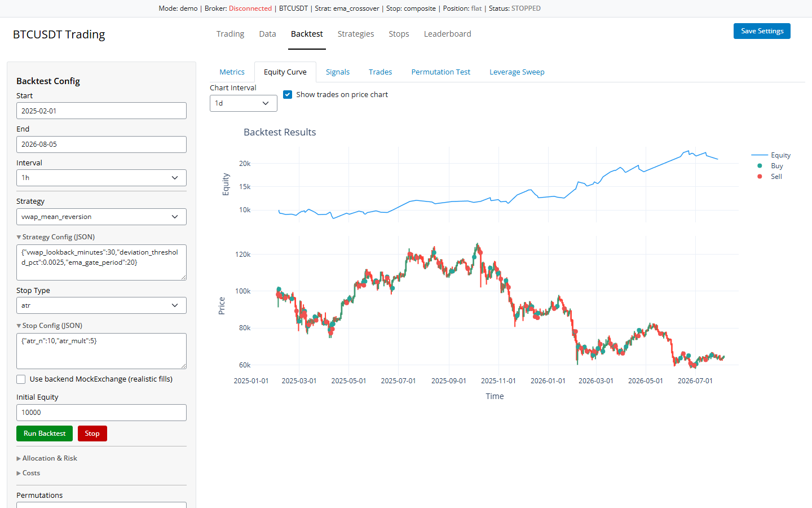Expand the Costs section
Image resolution: width=812 pixels, height=508 pixels.
click(28, 473)
